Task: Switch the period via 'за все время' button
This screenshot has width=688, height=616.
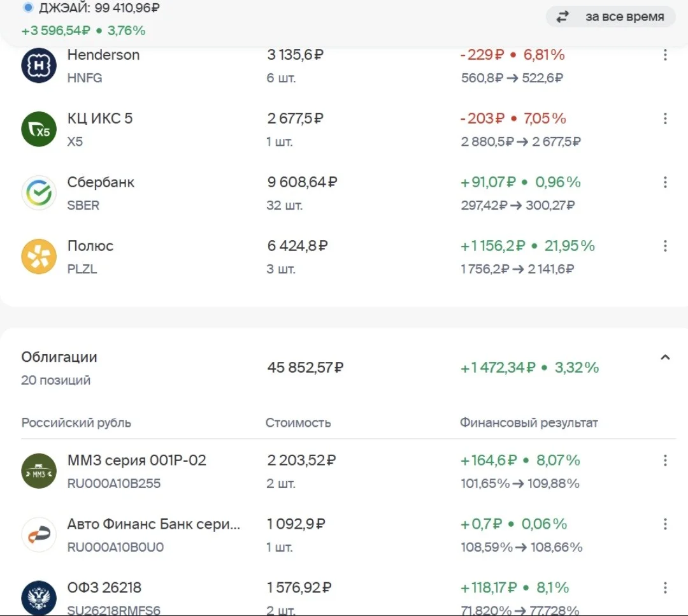Action: 611,17
